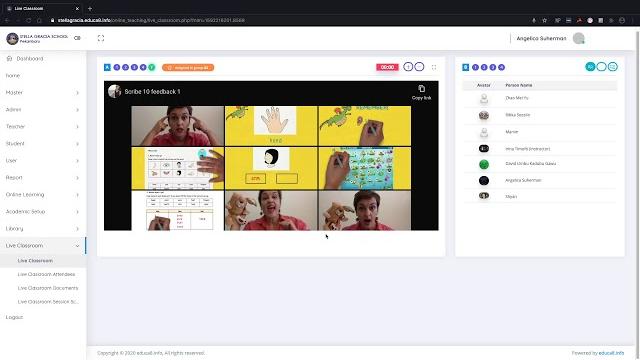
Task: Expand the Report menu chevron
Action: [77, 178]
